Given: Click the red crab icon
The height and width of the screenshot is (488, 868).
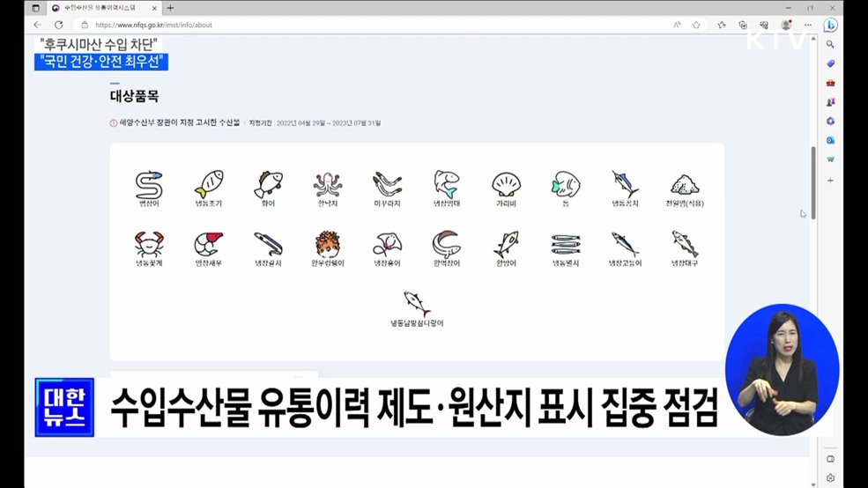Looking at the screenshot, I should point(148,244).
